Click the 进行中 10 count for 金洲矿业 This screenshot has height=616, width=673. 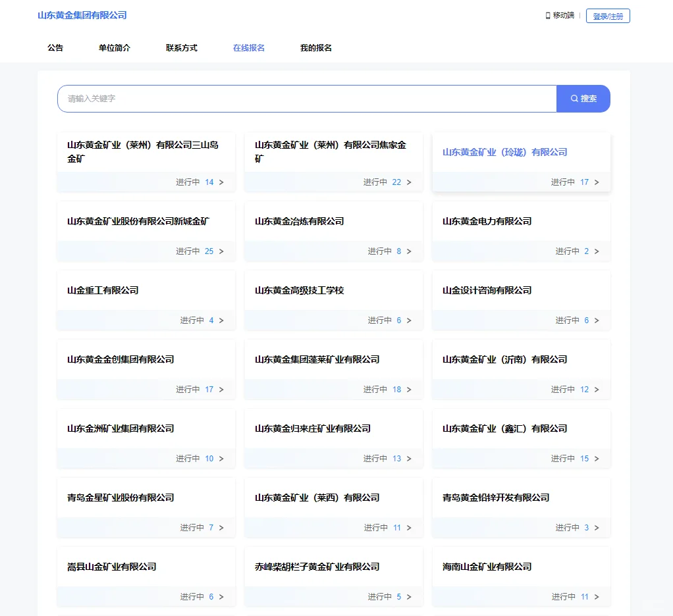[194, 459]
